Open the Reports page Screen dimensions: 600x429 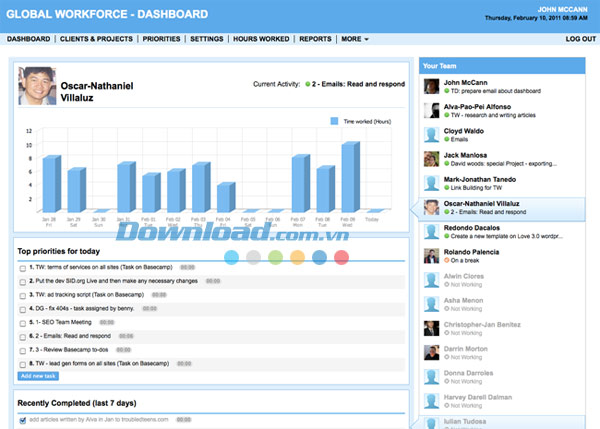pos(315,39)
